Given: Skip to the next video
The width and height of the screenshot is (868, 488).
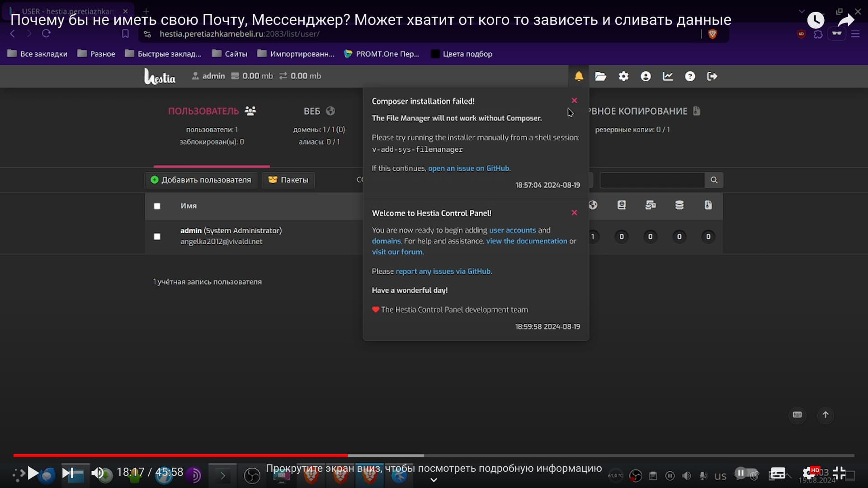Looking at the screenshot, I should pos(67,473).
